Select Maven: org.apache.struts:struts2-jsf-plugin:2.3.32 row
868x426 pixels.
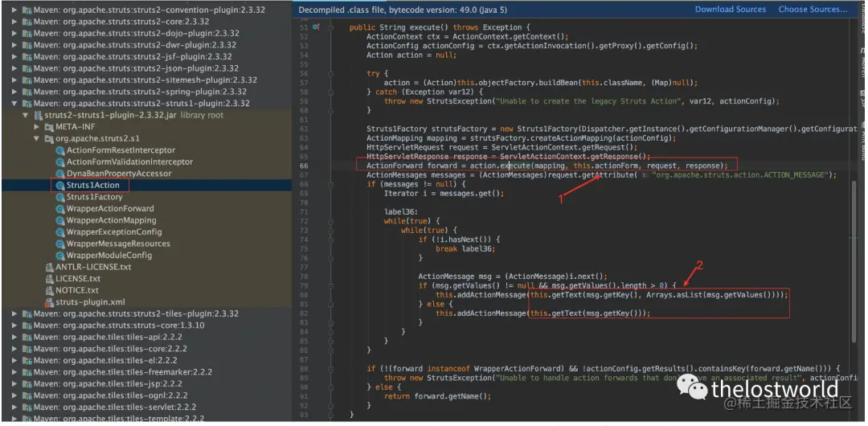146,56
